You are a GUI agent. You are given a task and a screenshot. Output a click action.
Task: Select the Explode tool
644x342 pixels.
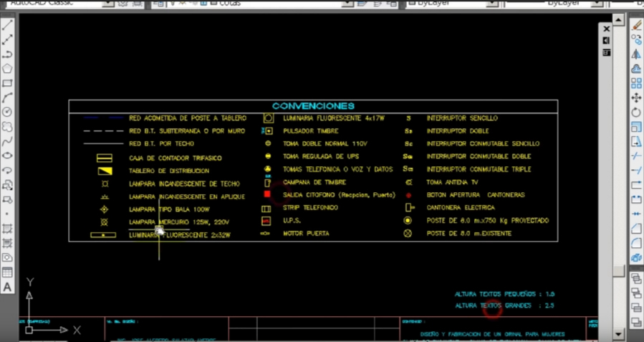tap(636, 257)
